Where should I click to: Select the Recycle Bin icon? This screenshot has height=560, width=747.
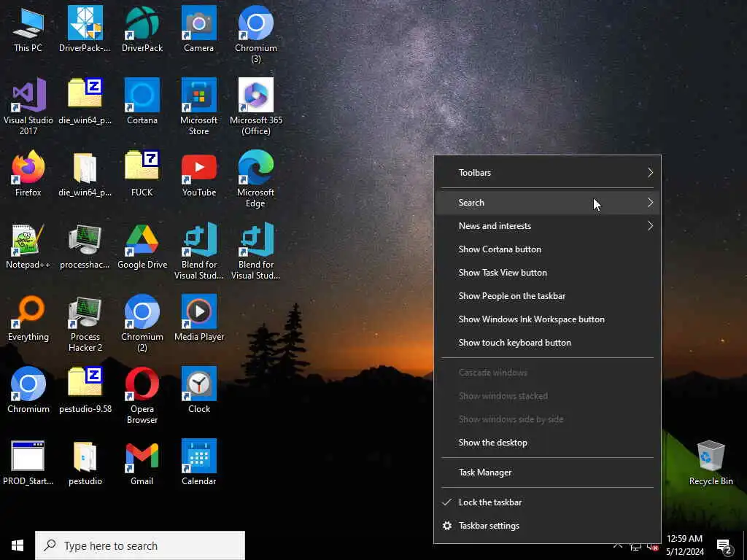click(x=711, y=463)
